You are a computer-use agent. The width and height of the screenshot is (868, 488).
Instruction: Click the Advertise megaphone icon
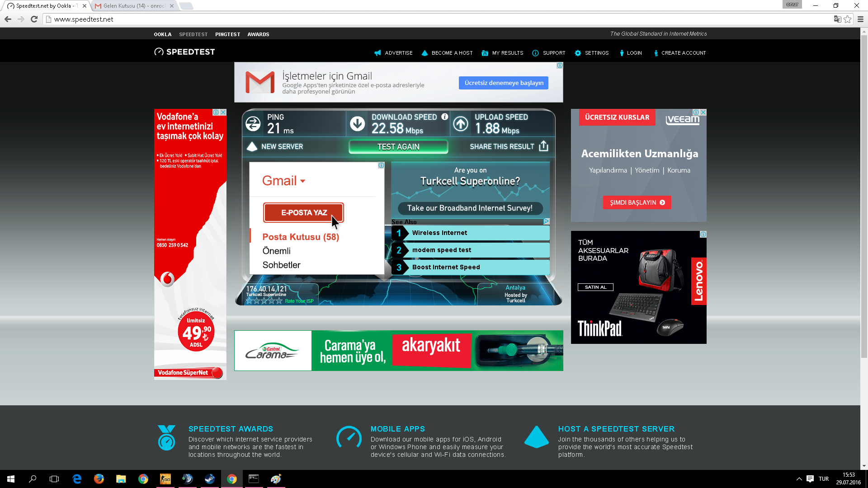378,53
